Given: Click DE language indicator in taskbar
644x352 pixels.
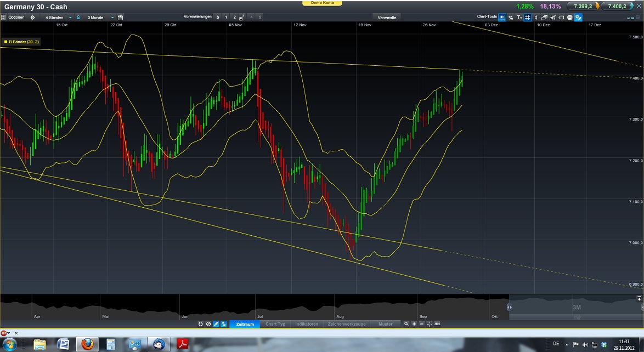Looking at the screenshot, I should point(556,344).
